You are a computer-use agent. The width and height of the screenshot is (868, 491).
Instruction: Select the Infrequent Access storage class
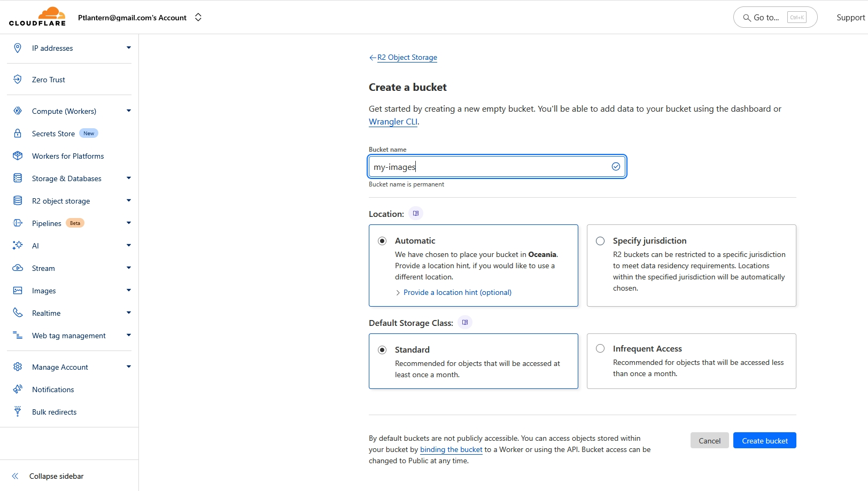coord(600,349)
